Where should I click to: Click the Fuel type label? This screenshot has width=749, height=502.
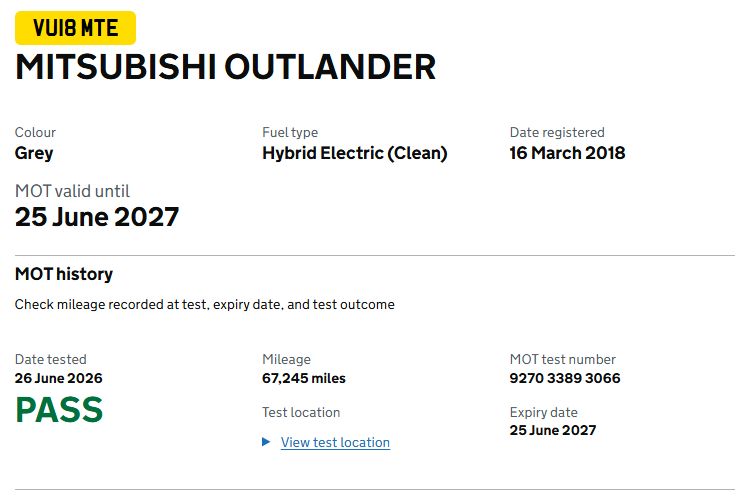(x=290, y=132)
